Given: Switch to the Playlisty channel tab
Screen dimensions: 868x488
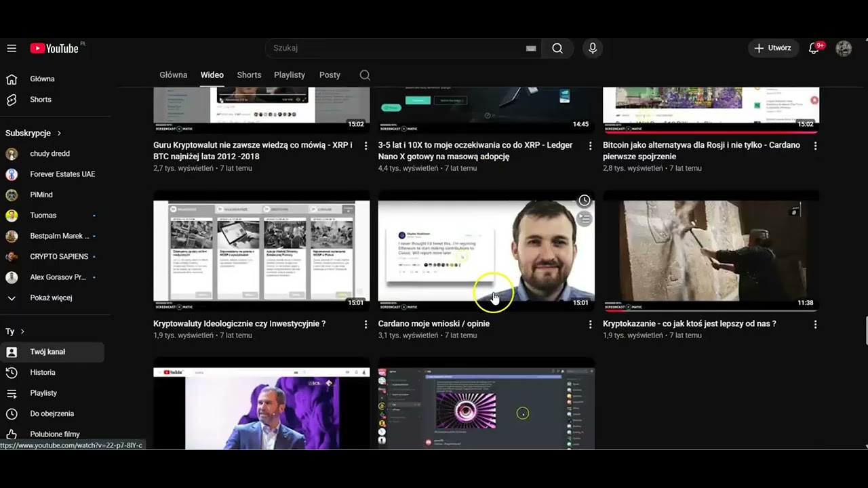Looking at the screenshot, I should 290,75.
